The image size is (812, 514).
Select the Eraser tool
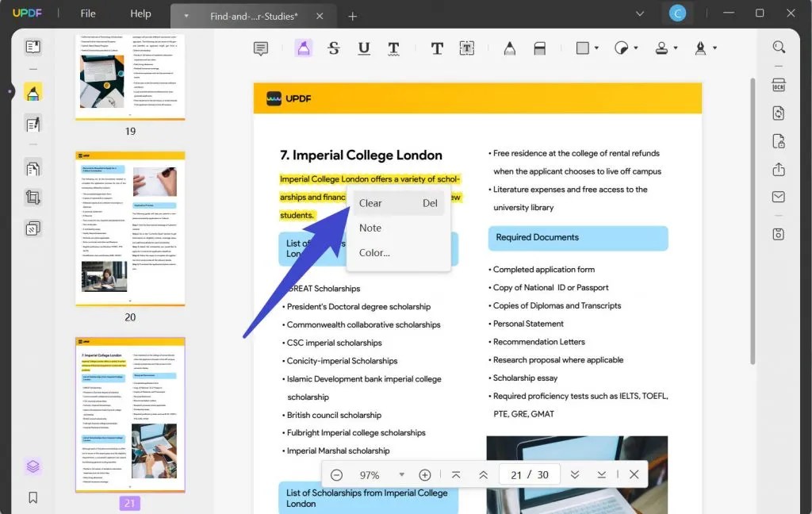540,48
